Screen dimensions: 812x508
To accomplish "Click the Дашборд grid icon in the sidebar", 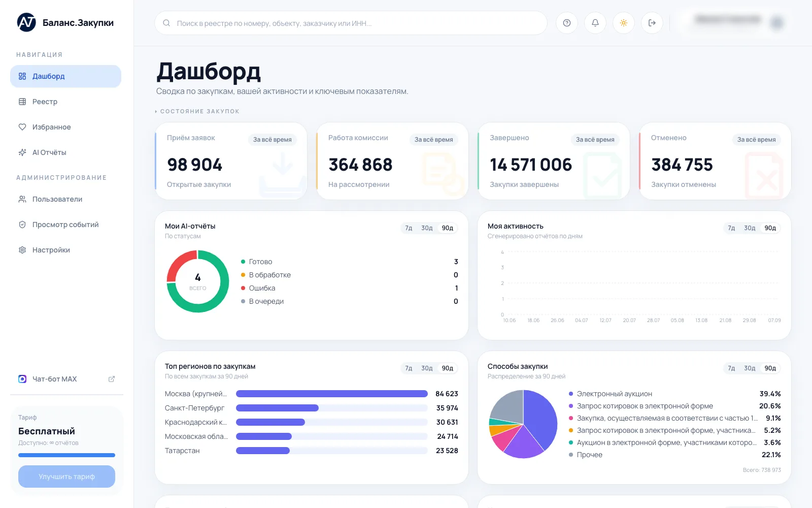I will pos(22,76).
